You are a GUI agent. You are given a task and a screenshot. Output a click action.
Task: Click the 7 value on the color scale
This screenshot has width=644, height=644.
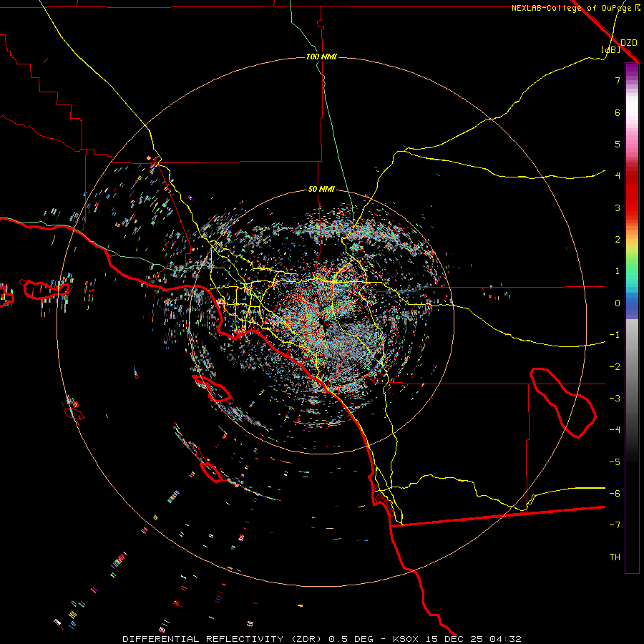click(x=618, y=80)
